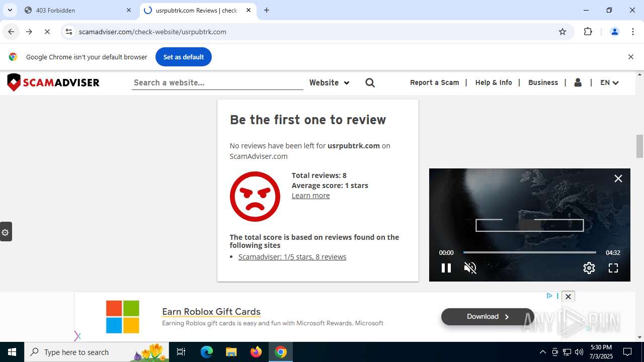
Task: Open video settings gear icon
Action: [x=589, y=268]
